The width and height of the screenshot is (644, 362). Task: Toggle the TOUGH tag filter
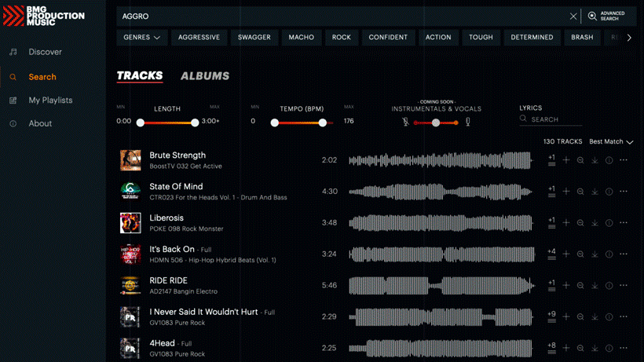pyautogui.click(x=481, y=38)
